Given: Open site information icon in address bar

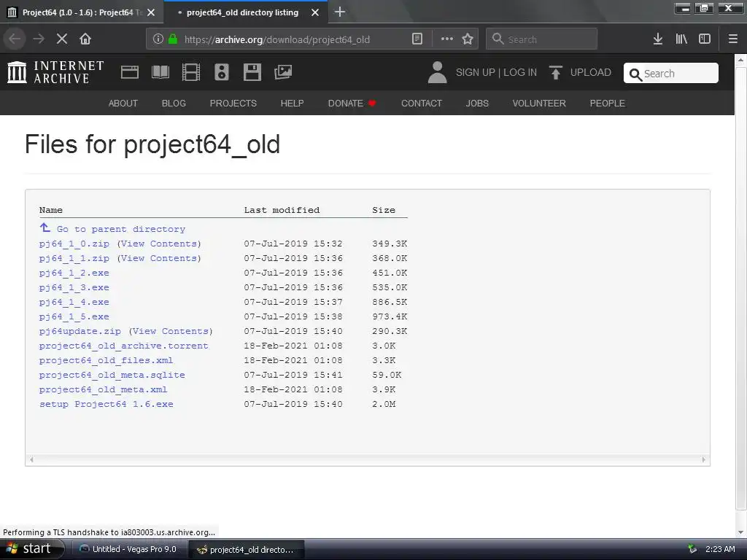Looking at the screenshot, I should 158,39.
